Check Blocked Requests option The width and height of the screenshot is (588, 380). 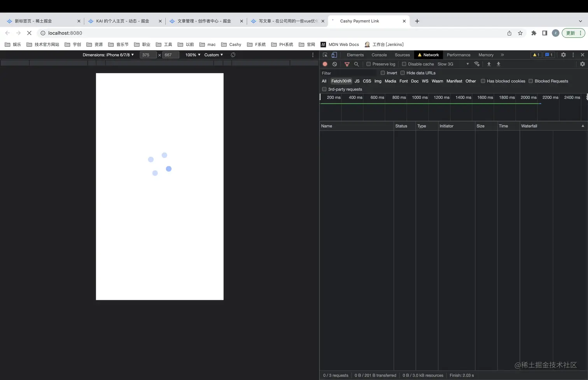click(x=530, y=81)
